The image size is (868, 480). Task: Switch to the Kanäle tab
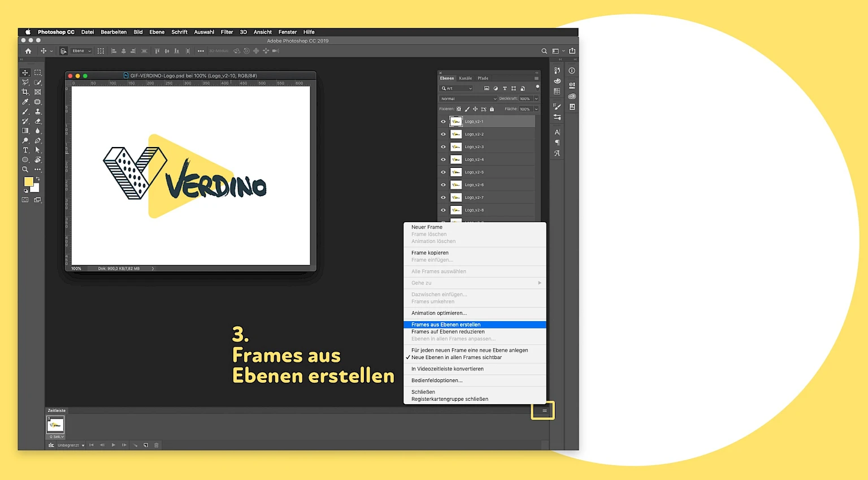pyautogui.click(x=465, y=78)
